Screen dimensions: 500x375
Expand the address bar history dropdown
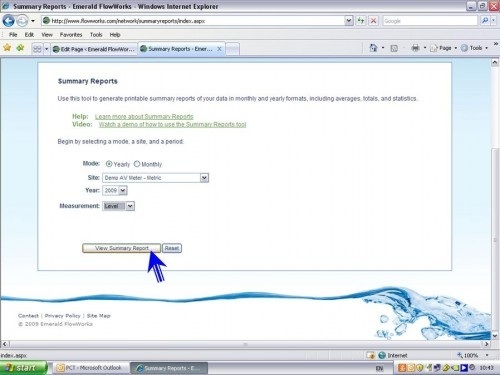348,21
